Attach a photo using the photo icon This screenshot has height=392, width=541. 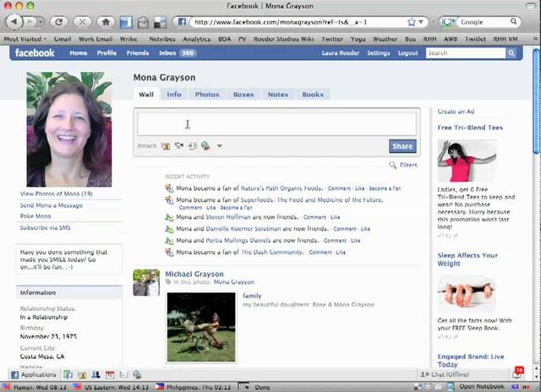tap(166, 146)
